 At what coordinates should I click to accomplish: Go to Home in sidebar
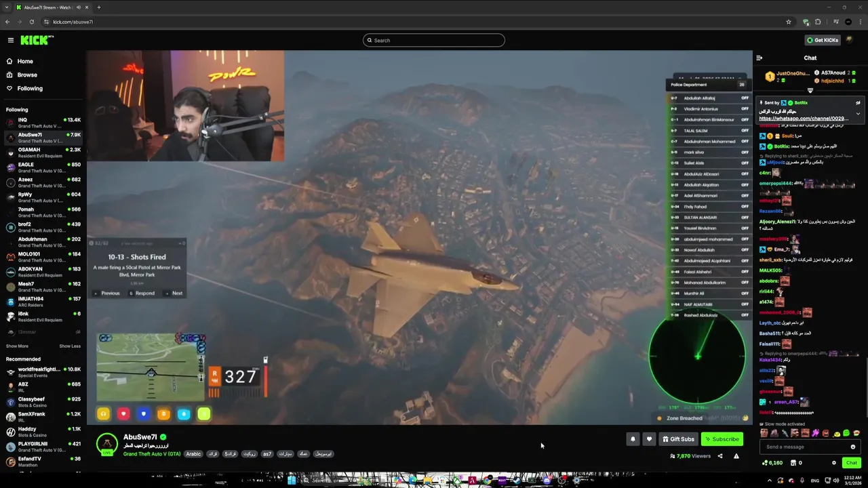(x=25, y=61)
